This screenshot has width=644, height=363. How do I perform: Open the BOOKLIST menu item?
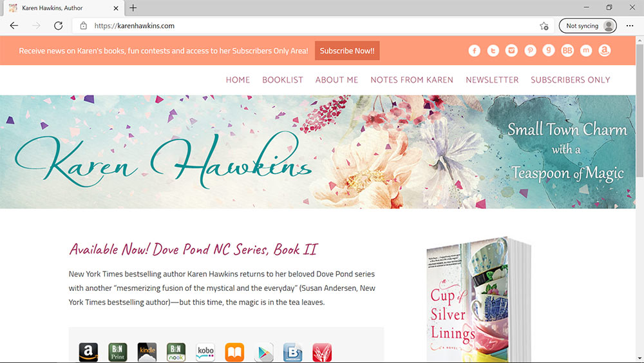282,80
